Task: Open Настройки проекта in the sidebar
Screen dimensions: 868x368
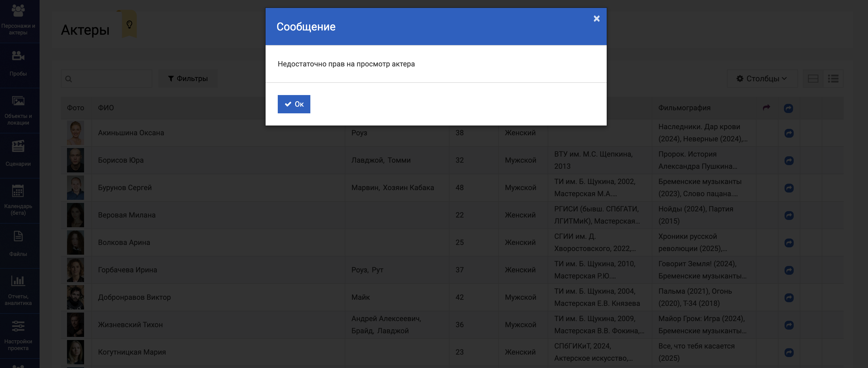Action: (18, 336)
